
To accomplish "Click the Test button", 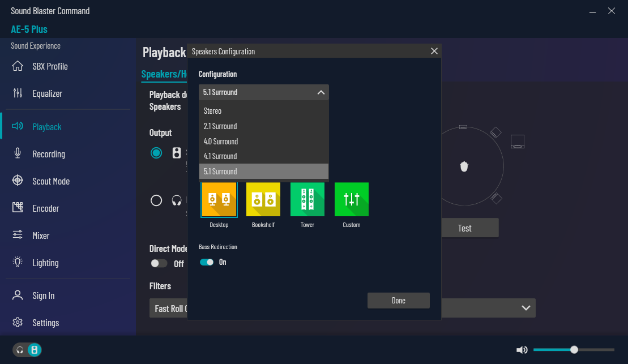I will click(470, 228).
